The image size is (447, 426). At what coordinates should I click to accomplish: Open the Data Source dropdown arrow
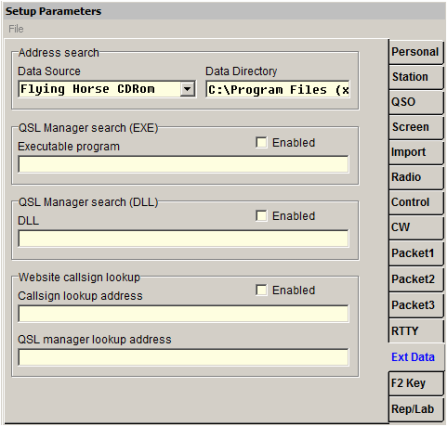pos(187,89)
